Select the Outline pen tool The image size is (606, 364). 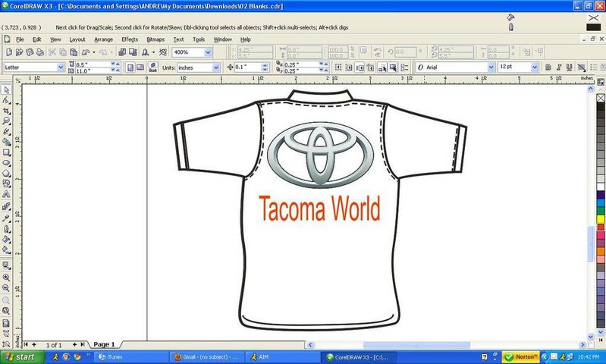(x=6, y=229)
